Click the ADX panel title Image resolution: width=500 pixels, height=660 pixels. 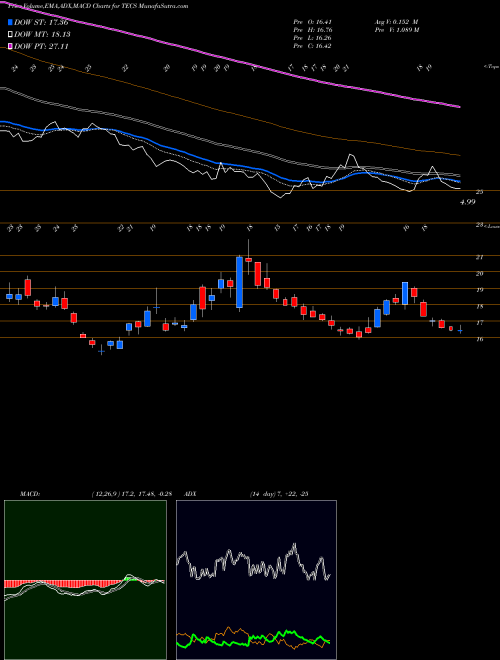point(190,494)
